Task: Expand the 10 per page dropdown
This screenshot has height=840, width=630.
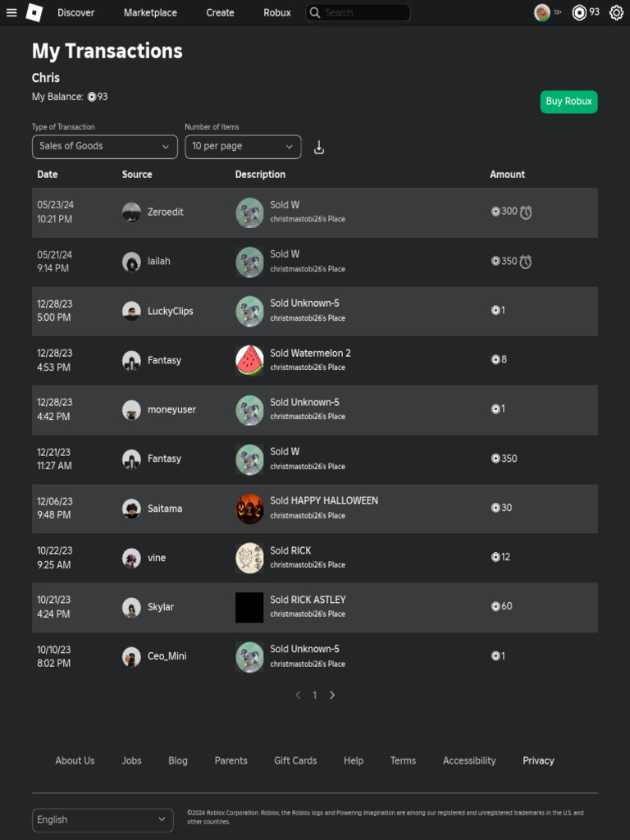Action: point(243,147)
